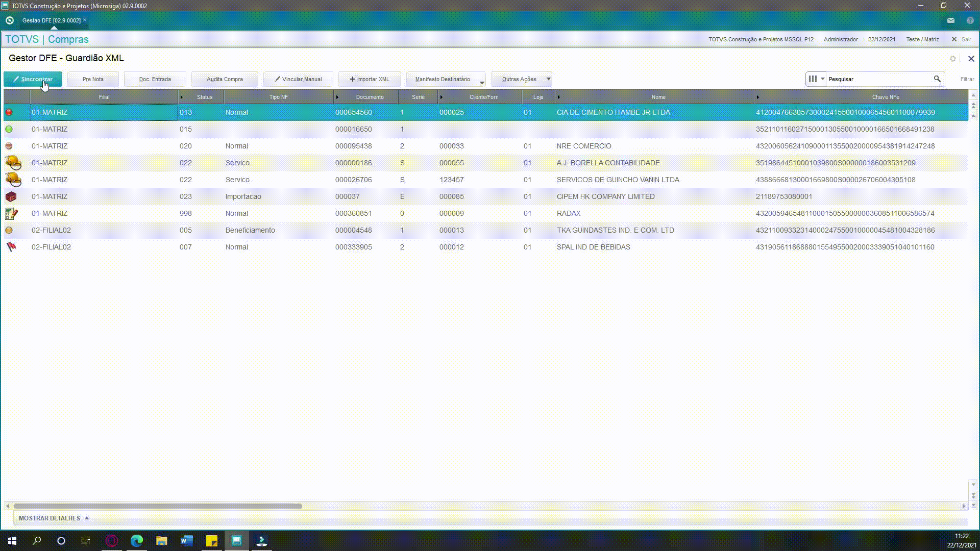Click the Administrador user label
Image resolution: width=980 pixels, height=551 pixels.
tap(841, 39)
